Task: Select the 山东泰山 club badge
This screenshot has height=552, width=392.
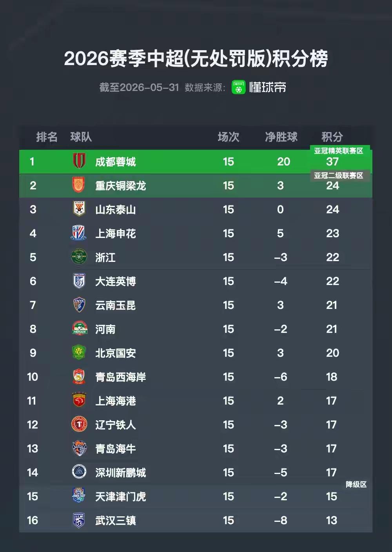Action: click(79, 209)
